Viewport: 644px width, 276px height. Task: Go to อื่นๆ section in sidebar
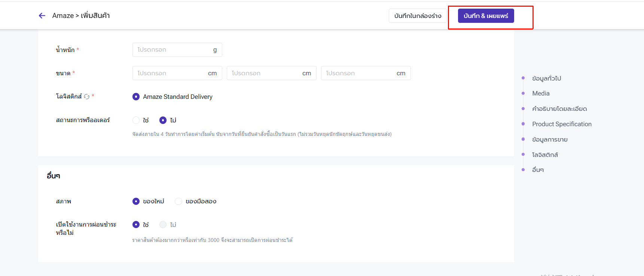tap(538, 170)
